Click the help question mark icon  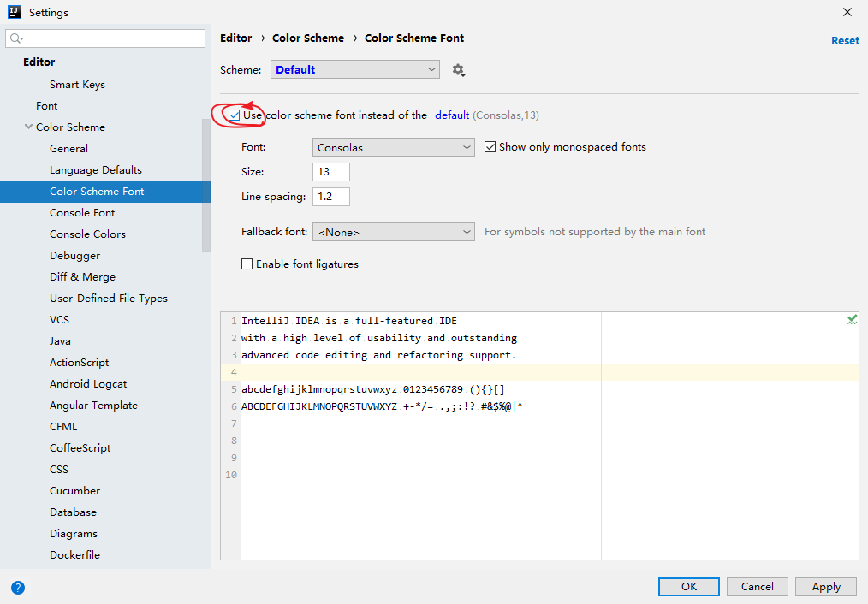pos(18,588)
